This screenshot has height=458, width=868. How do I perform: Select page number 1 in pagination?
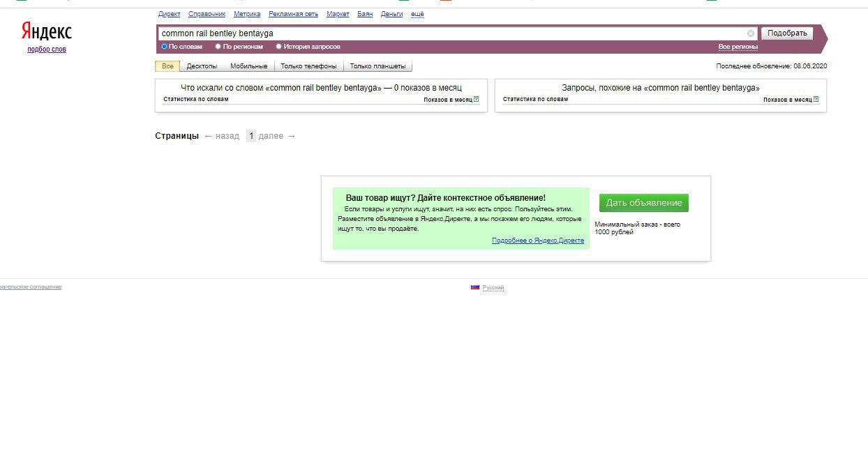[x=251, y=136]
